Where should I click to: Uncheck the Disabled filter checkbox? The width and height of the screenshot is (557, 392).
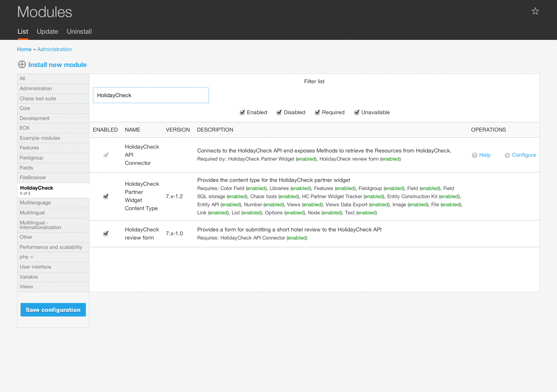279,113
